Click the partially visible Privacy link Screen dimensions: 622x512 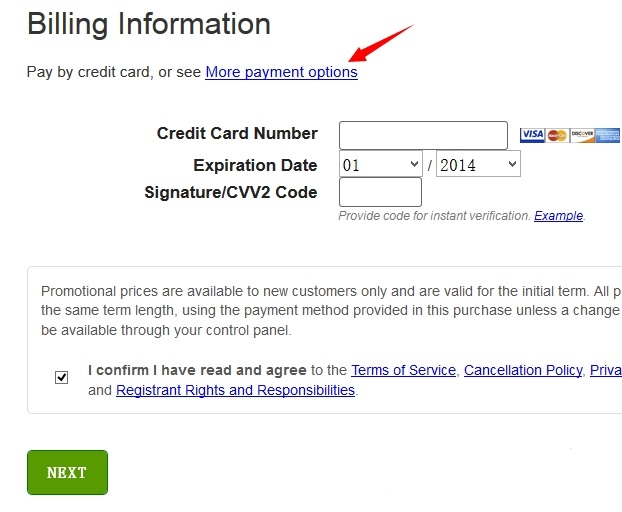pos(606,370)
